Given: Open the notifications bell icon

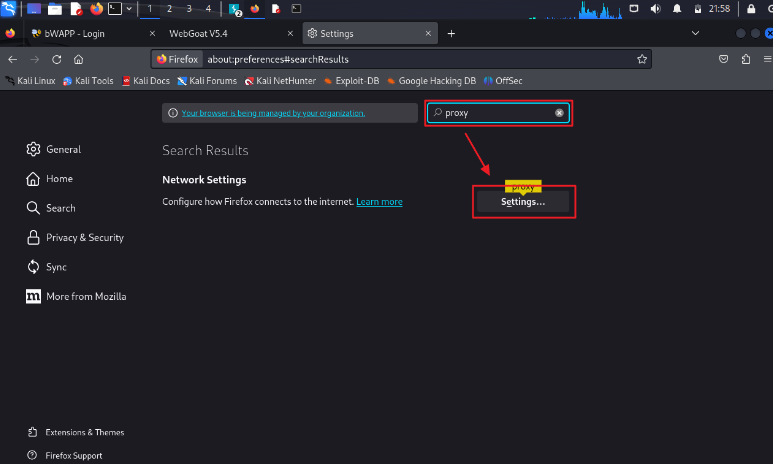Looking at the screenshot, I should [677, 9].
